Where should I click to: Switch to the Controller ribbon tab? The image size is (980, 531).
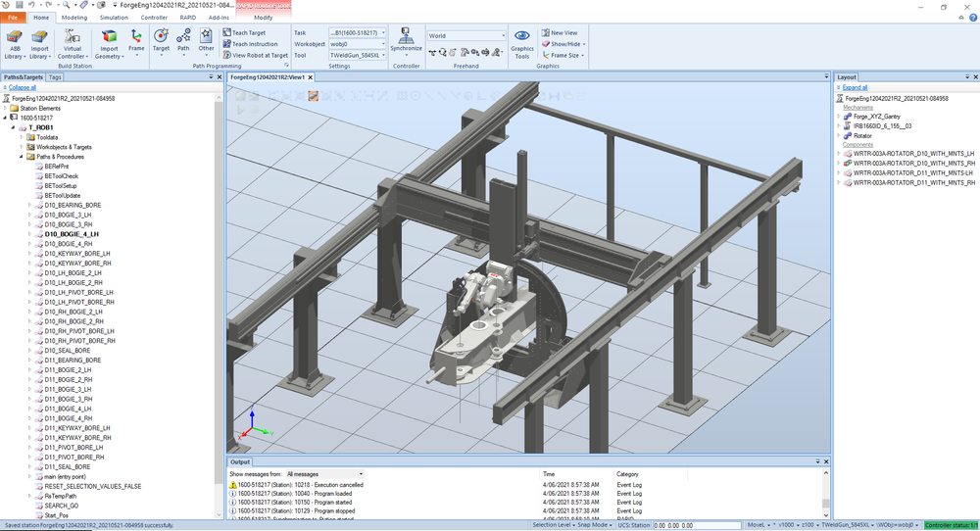click(154, 18)
